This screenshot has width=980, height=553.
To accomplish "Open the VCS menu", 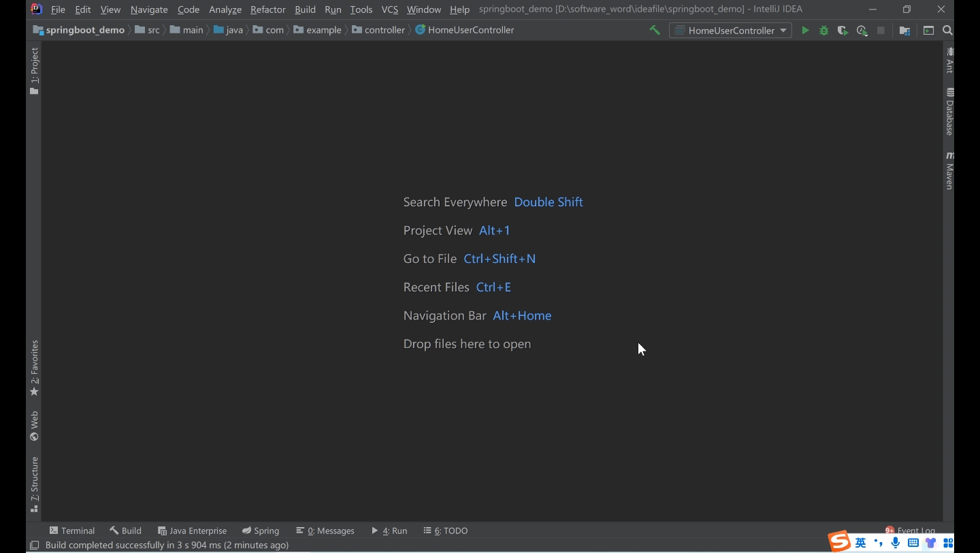I will coord(389,10).
